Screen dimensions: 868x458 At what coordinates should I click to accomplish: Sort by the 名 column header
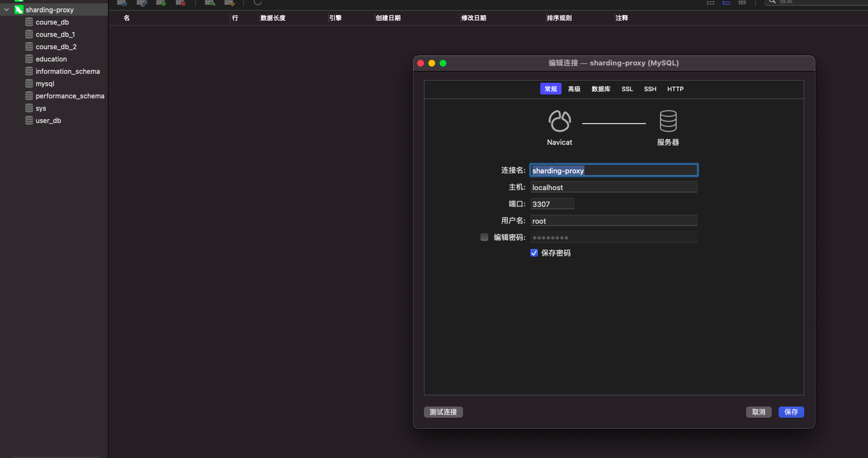126,18
